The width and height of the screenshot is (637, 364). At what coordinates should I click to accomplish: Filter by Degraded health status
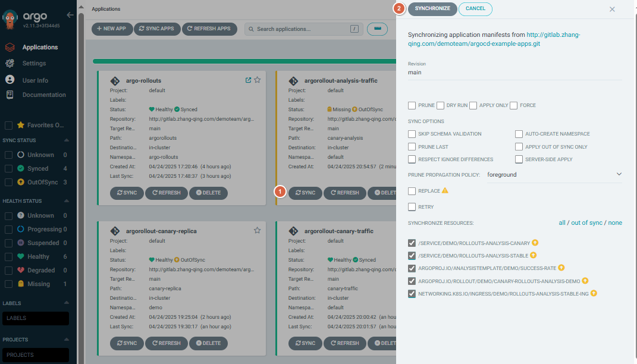coord(8,271)
